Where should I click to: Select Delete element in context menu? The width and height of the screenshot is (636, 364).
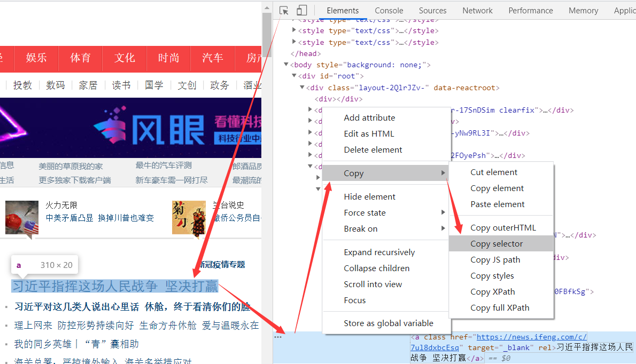click(x=373, y=150)
